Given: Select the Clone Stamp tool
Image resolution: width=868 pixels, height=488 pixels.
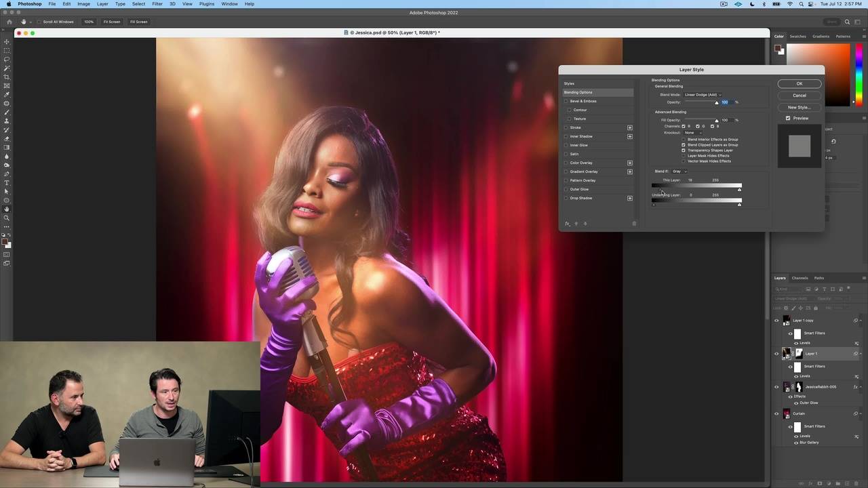Looking at the screenshot, I should click(x=7, y=121).
